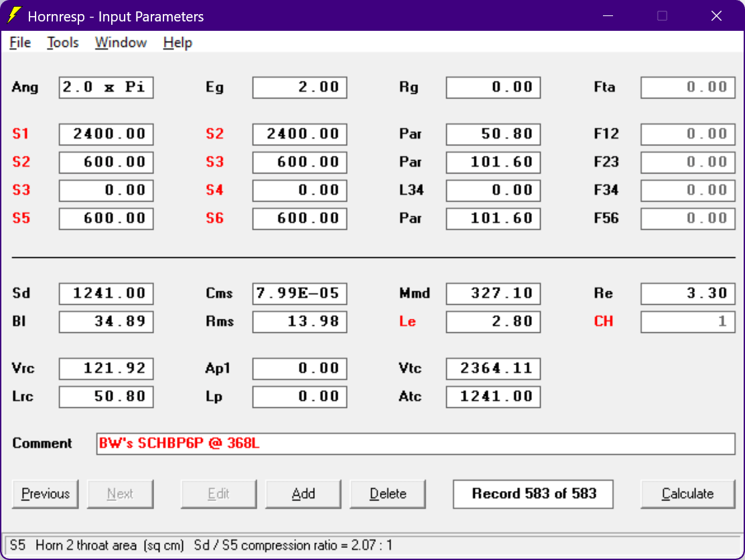Click the L34 label
This screenshot has height=560, width=745.
point(411,190)
